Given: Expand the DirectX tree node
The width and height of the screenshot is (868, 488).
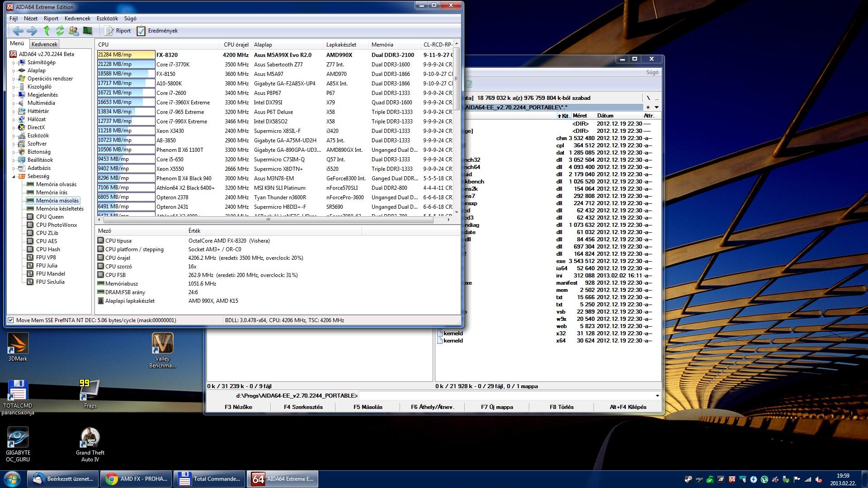Looking at the screenshot, I should [x=14, y=128].
